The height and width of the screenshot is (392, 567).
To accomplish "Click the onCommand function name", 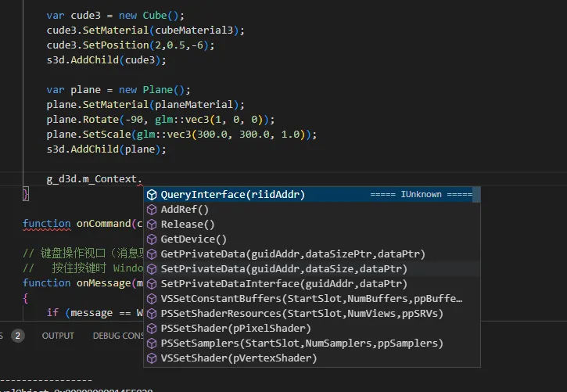I will (103, 224).
